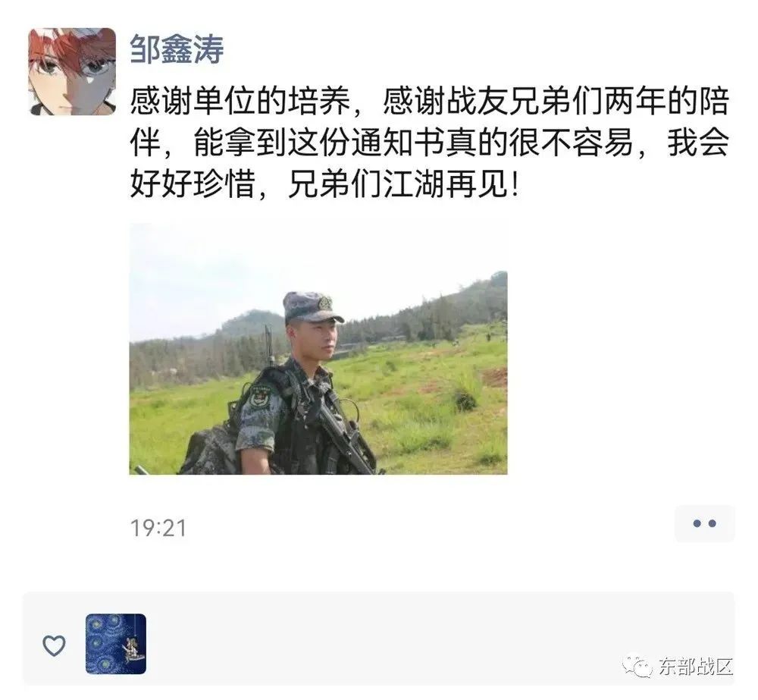Click the WeChat logo watermark
This screenshot has height=700, width=758.
[x=637, y=667]
